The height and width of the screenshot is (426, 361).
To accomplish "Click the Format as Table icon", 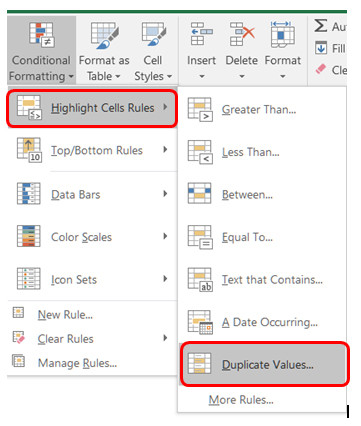I will pyautogui.click(x=104, y=34).
